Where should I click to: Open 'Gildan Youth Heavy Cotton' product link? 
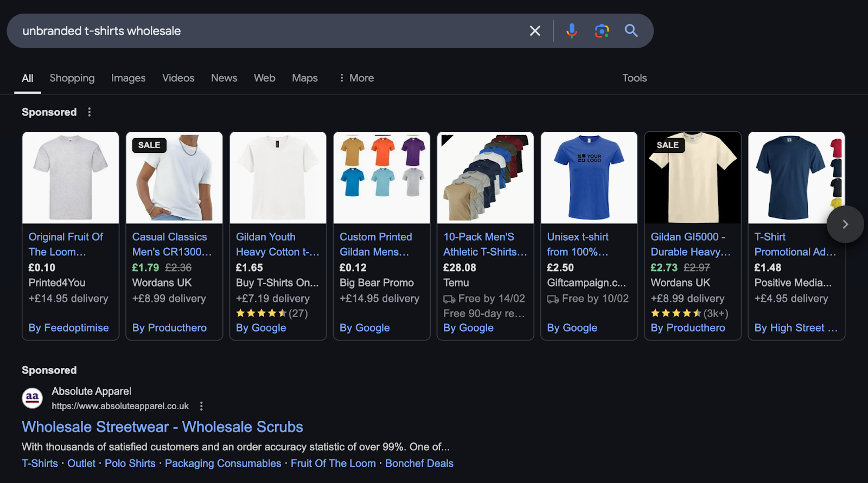pyautogui.click(x=278, y=244)
